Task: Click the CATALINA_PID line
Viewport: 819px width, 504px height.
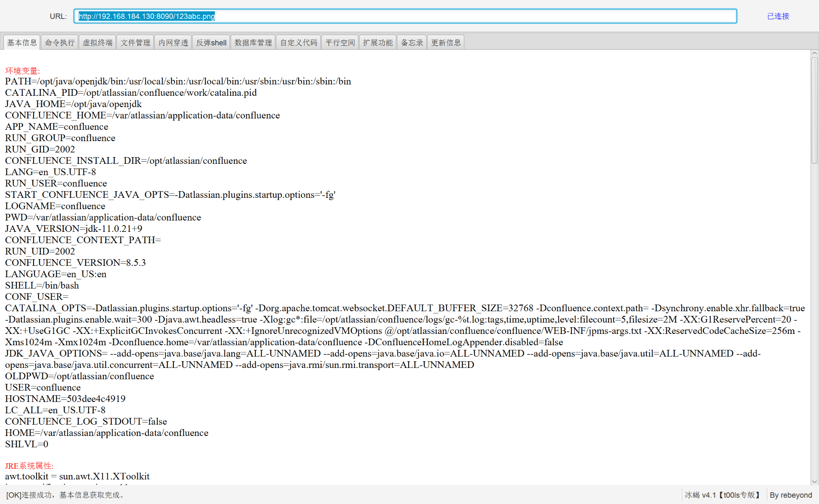Action: (131, 92)
